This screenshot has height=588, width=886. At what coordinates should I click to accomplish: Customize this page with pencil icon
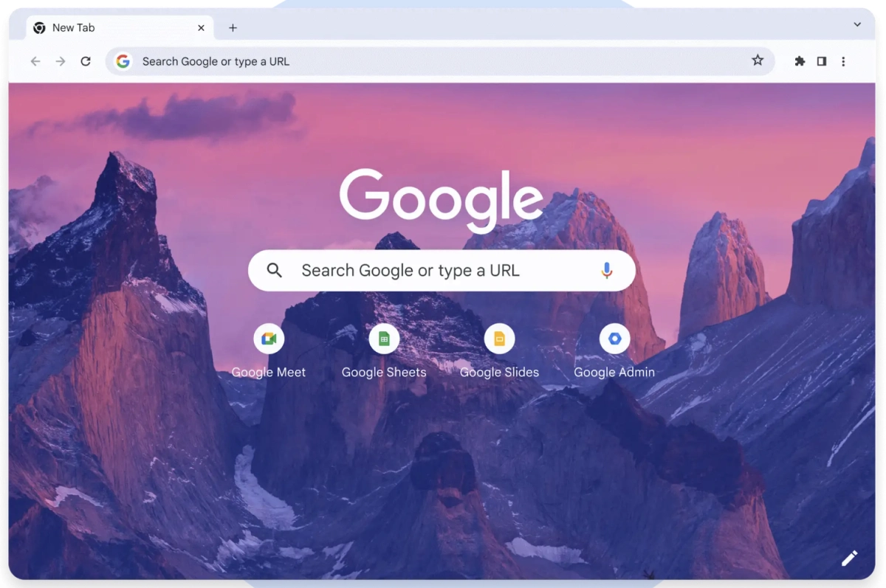(849, 558)
